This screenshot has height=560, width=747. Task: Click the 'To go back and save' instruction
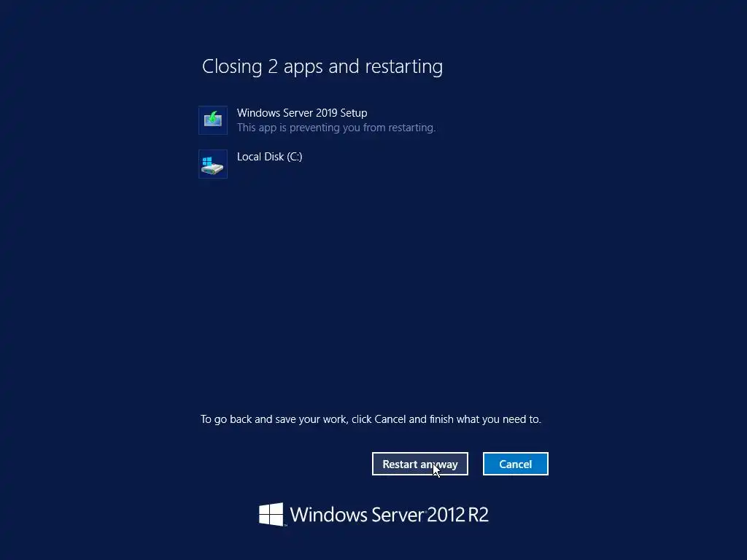(x=371, y=419)
